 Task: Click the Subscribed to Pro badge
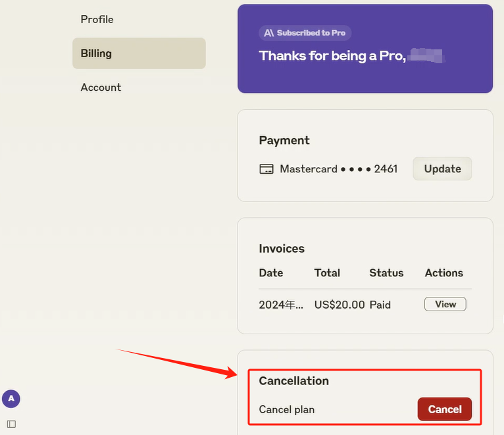(305, 33)
